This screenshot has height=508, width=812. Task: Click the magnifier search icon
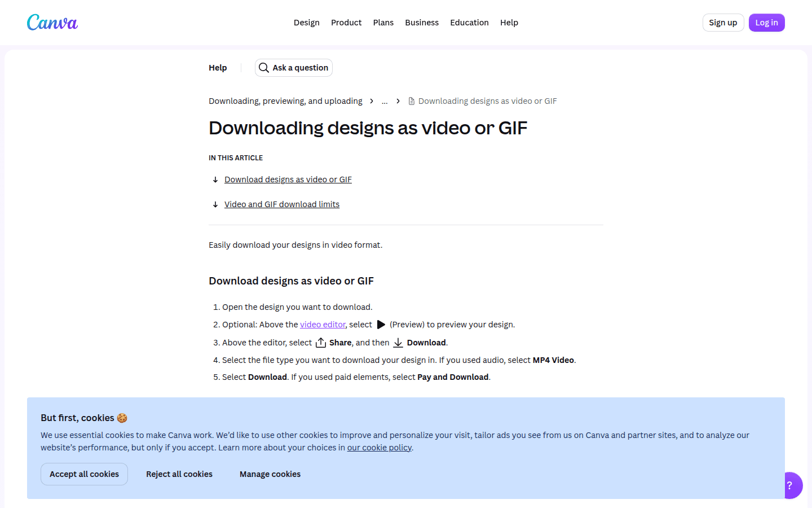click(x=264, y=68)
